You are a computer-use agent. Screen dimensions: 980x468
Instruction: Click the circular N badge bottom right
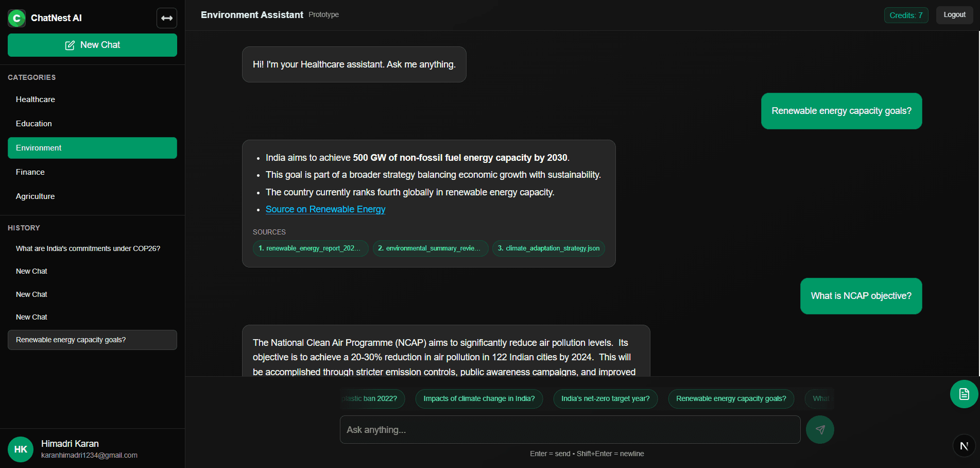point(964,446)
